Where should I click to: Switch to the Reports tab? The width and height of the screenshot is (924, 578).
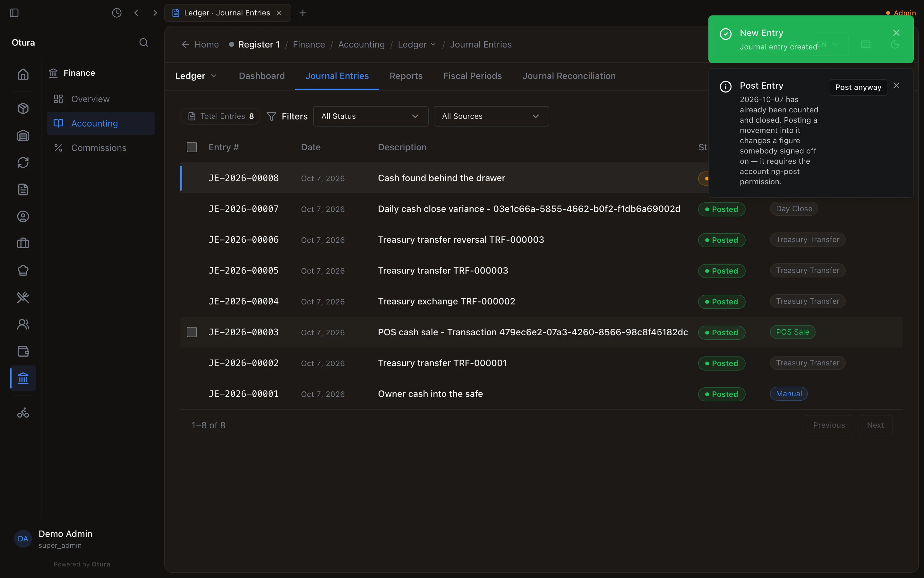click(406, 76)
